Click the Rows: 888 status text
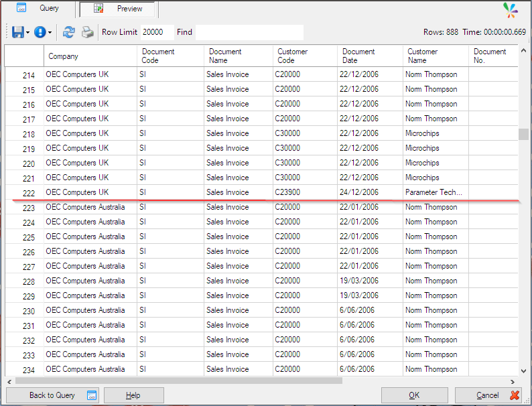 pos(441,32)
